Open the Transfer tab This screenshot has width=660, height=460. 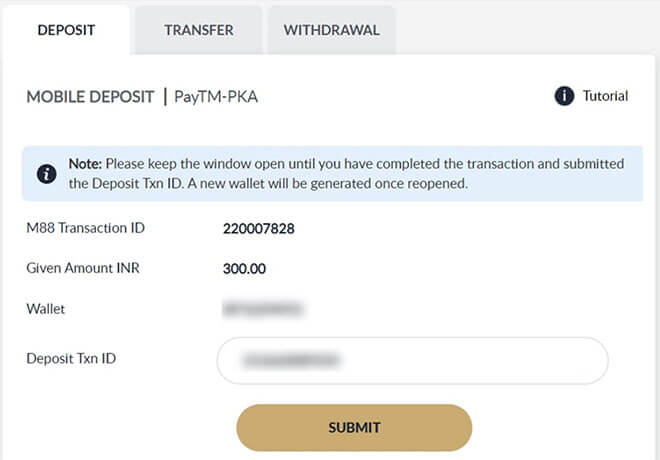coord(198,30)
